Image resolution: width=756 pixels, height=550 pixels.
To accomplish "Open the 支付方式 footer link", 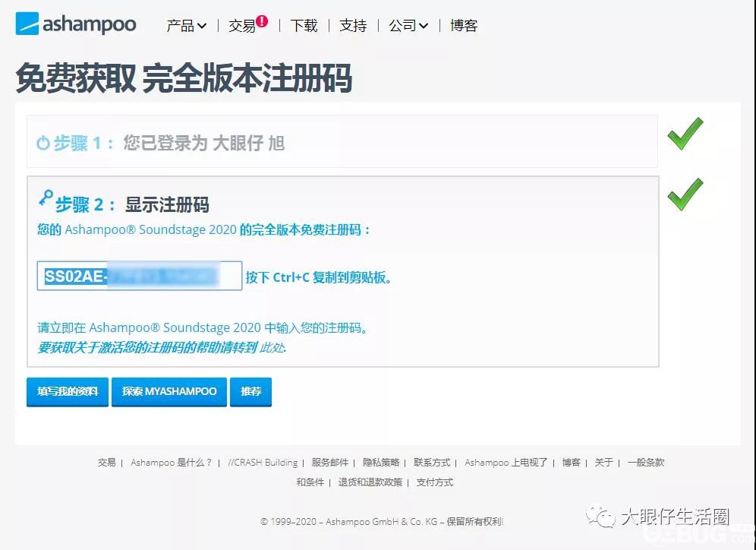I will pyautogui.click(x=435, y=482).
